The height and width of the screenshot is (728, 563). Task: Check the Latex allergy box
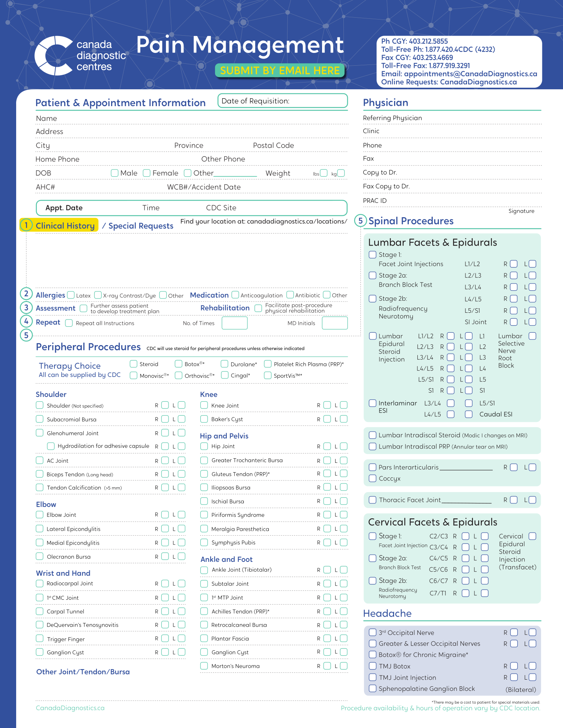click(71, 295)
